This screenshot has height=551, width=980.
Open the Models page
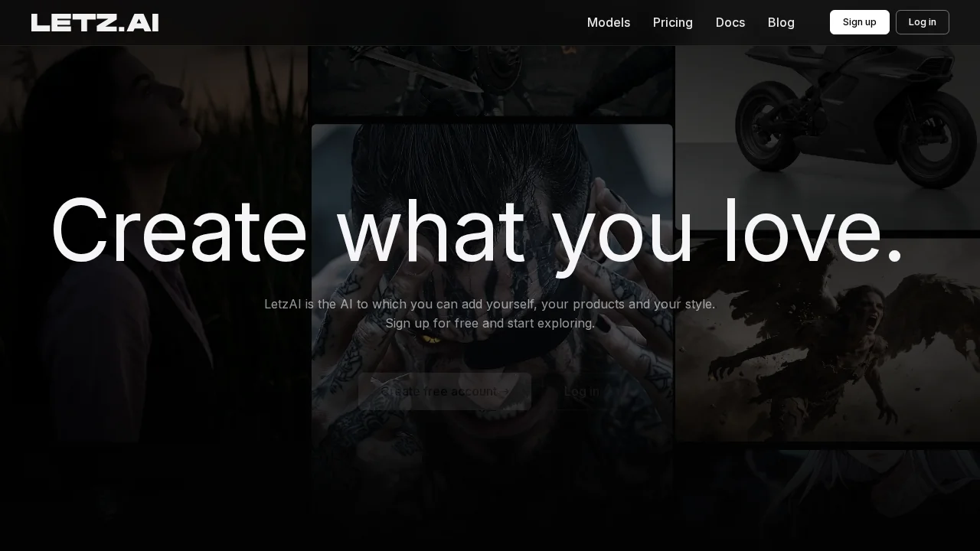coord(608,22)
